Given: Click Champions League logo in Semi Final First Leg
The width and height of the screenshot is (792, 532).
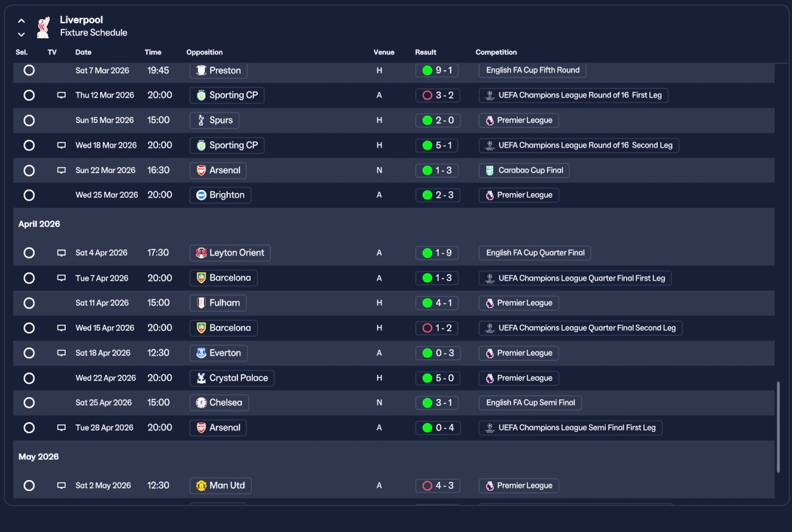Looking at the screenshot, I should pos(490,427).
